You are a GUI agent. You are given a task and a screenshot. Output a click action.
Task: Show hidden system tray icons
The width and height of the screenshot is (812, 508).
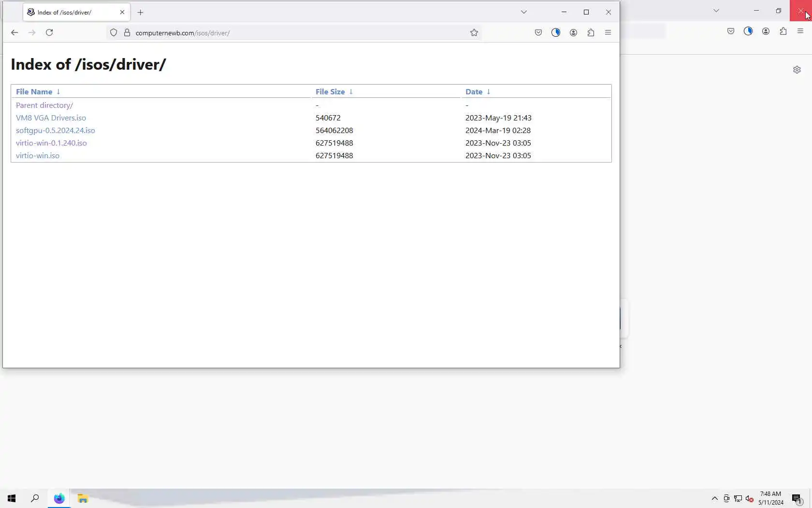715,498
